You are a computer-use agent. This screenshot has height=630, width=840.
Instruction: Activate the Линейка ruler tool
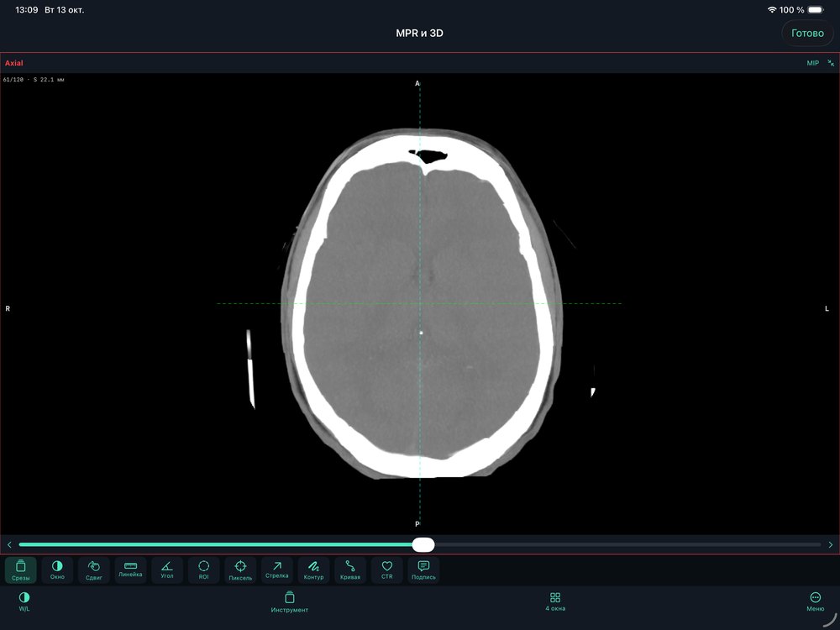[x=130, y=570]
